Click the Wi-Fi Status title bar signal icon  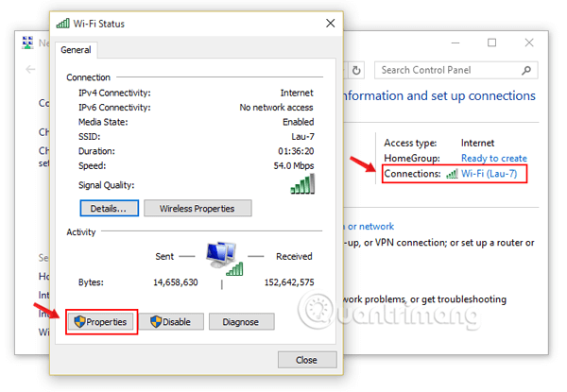pos(63,23)
